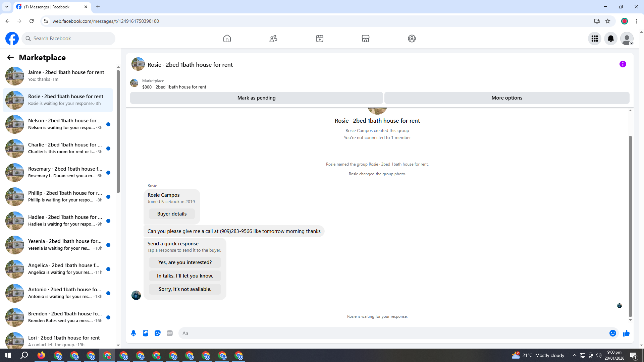Reload the page

pos(32,21)
